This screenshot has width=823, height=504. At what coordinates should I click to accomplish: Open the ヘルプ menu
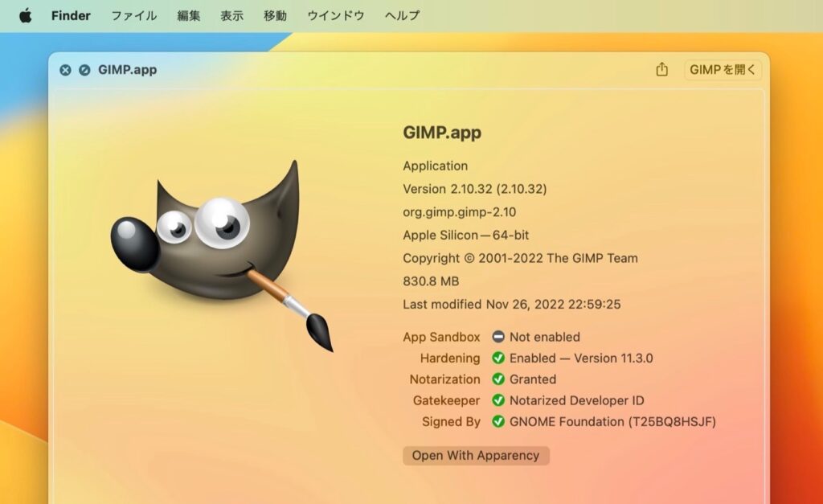click(401, 14)
